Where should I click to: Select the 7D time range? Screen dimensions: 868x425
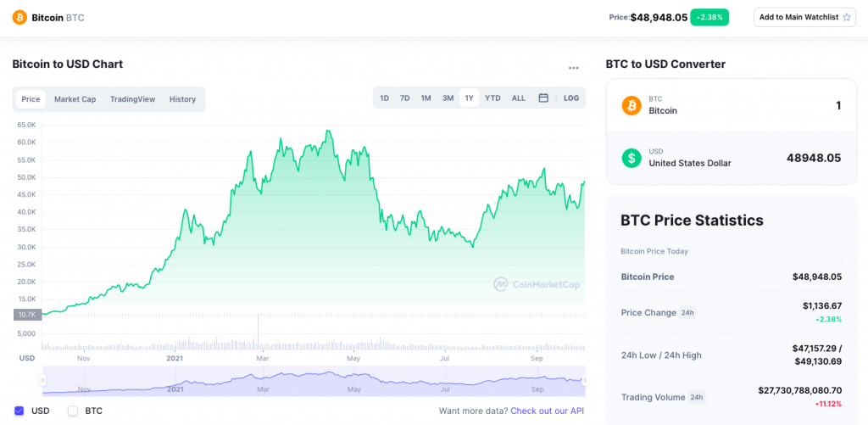coord(404,98)
